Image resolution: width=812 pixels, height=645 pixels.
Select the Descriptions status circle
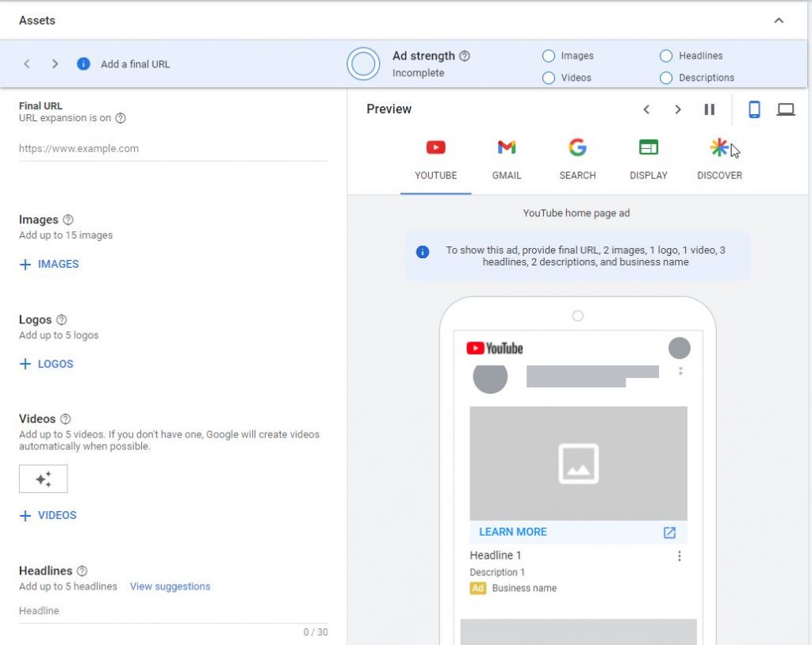click(666, 78)
